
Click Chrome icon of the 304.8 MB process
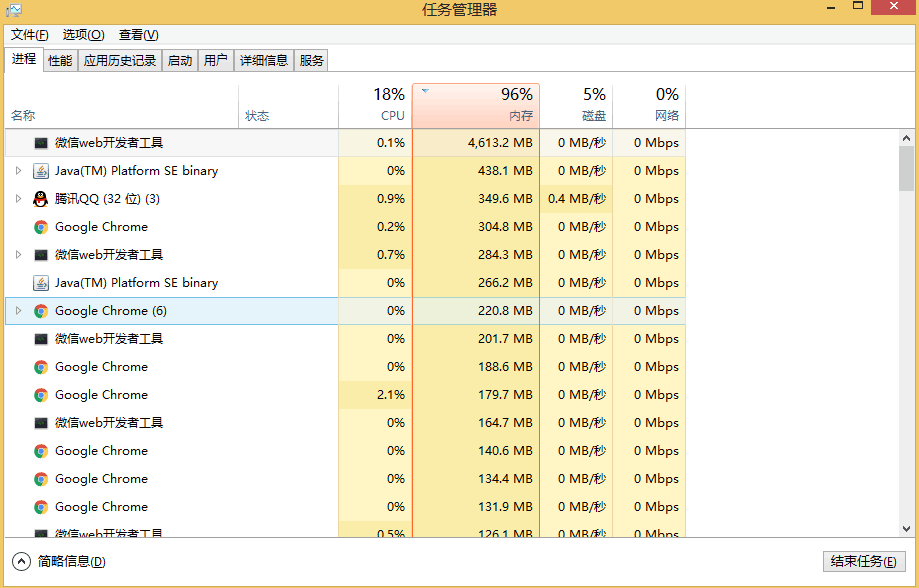[40, 227]
